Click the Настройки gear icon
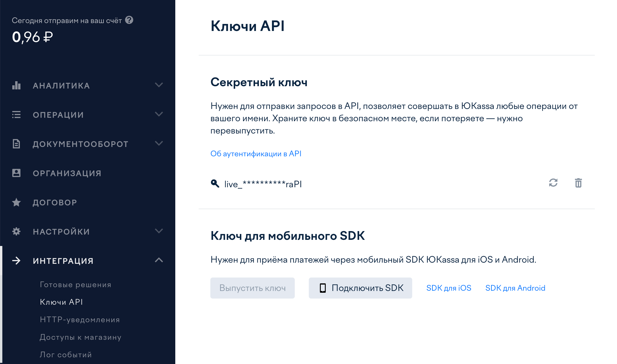 [17, 231]
